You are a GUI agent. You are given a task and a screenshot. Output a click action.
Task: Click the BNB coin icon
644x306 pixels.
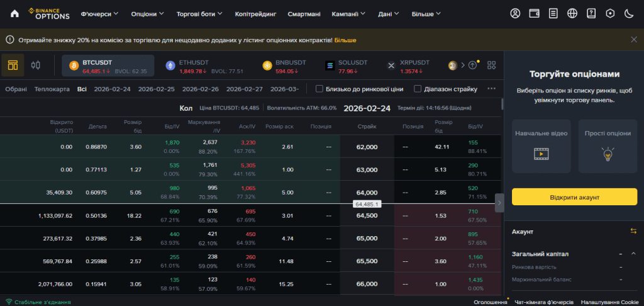pos(267,66)
